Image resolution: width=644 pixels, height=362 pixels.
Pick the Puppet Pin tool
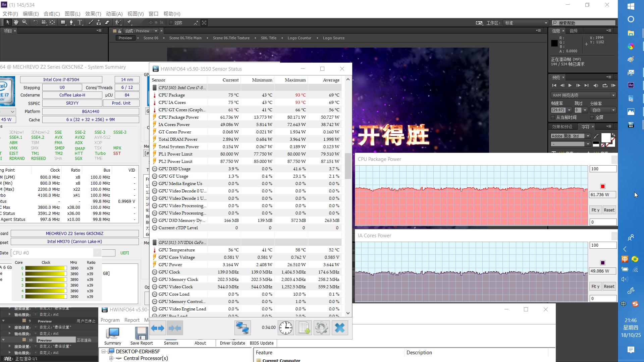128,22
